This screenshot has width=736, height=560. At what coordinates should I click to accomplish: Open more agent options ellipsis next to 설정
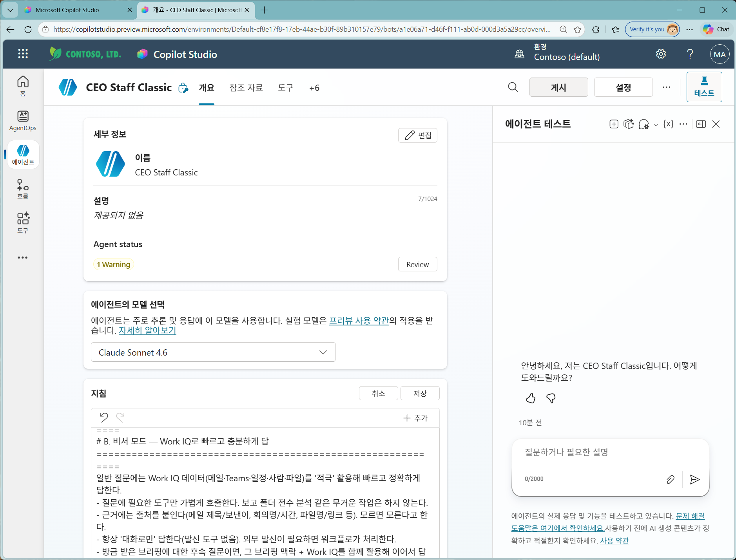click(x=666, y=87)
